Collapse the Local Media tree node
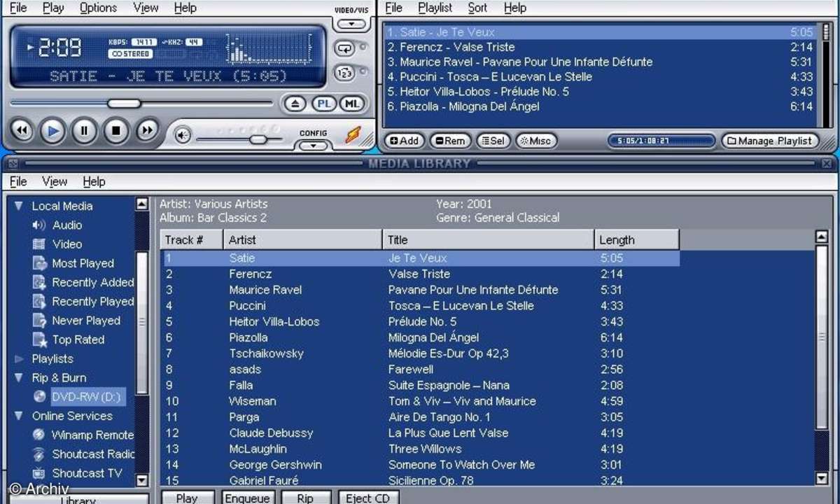 click(19, 206)
